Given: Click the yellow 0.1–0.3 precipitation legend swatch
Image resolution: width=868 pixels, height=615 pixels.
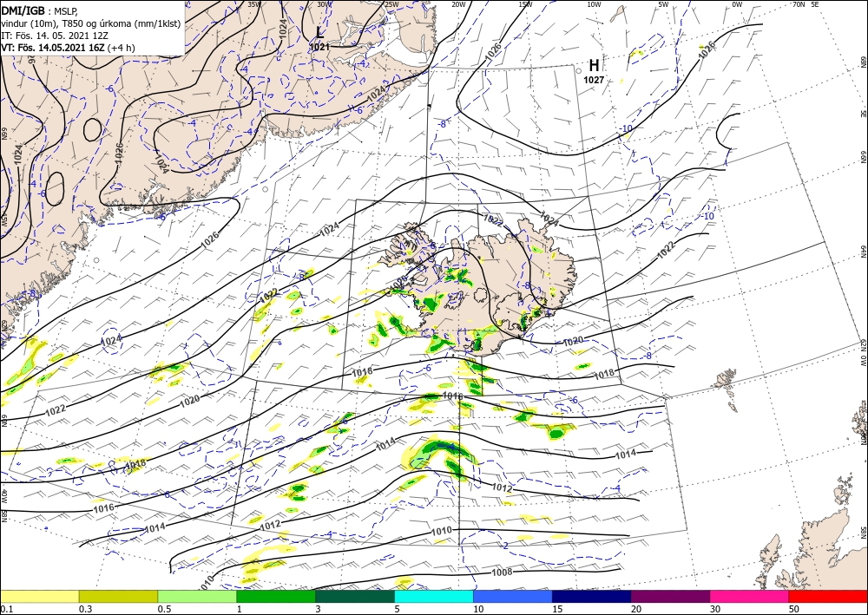Looking at the screenshot, I should tap(39, 596).
